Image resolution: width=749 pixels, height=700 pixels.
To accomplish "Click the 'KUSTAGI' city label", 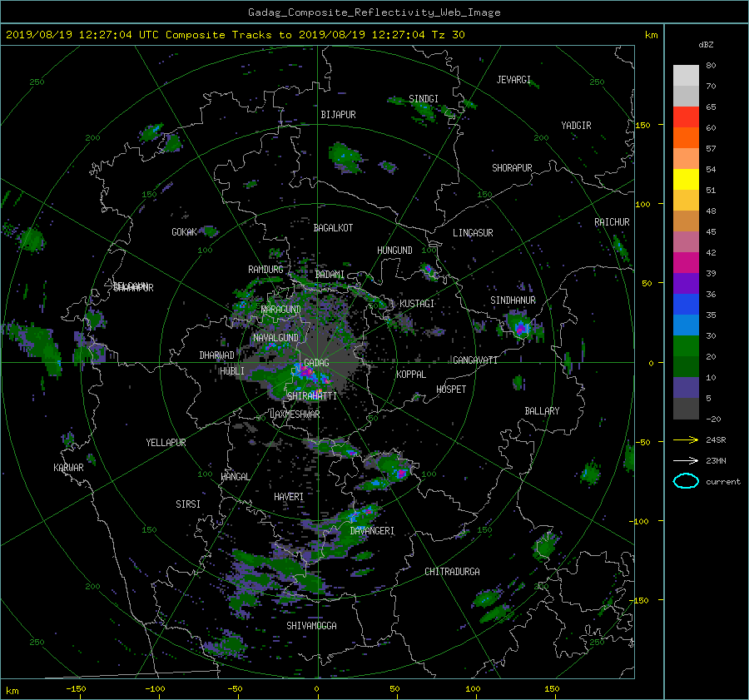I will point(417,304).
